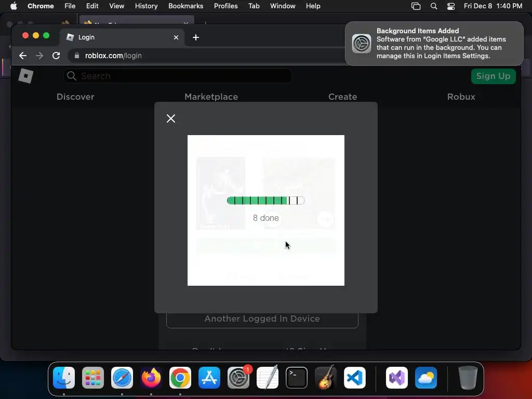Focus the Roblox Search field
This screenshot has width=532, height=399.
click(178, 76)
